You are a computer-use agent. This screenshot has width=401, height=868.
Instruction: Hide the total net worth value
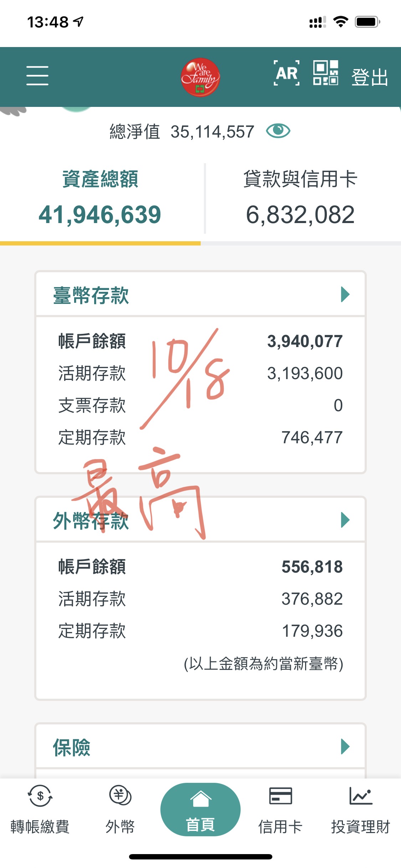pos(278,131)
